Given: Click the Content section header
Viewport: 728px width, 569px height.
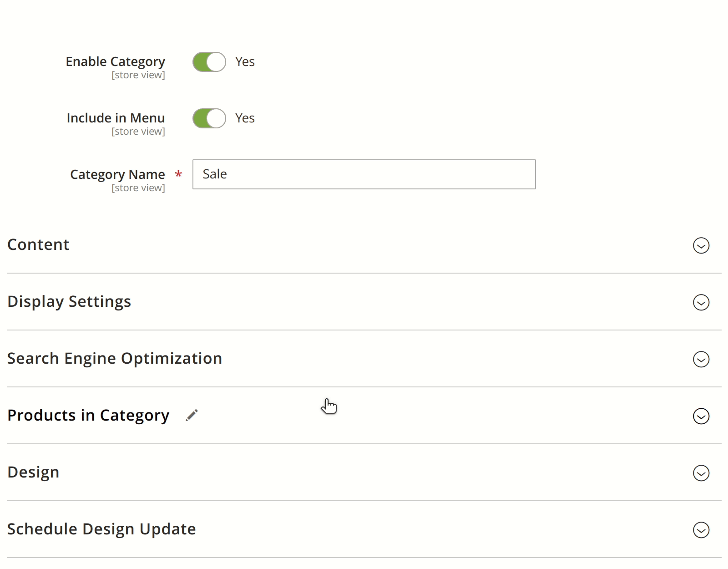Looking at the screenshot, I should [x=38, y=244].
